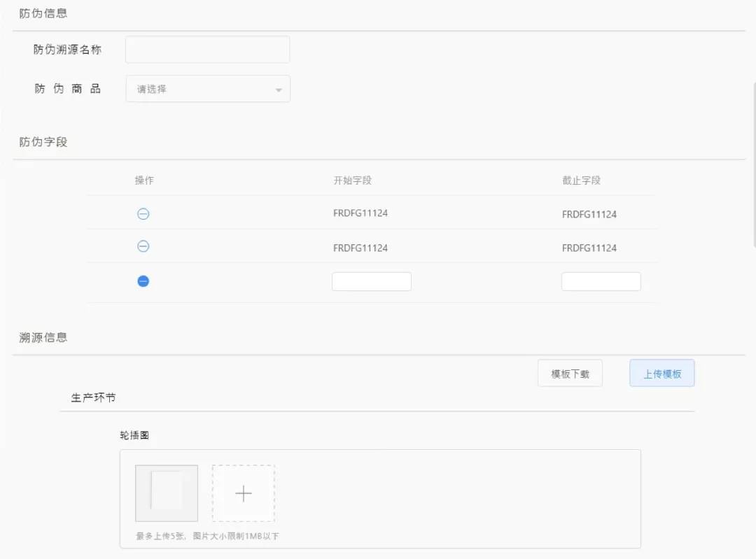756x559 pixels.
Task: Click the 防伪字段 section title
Action: point(43,141)
